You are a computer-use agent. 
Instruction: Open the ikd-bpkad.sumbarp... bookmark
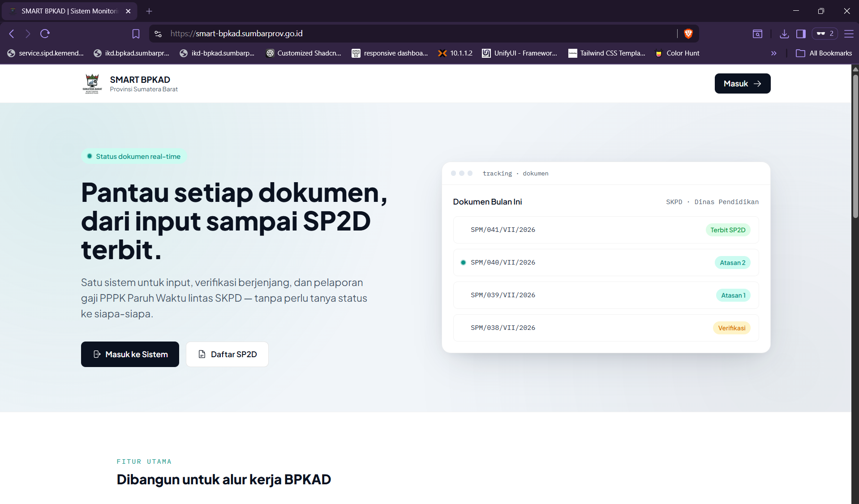click(x=217, y=53)
